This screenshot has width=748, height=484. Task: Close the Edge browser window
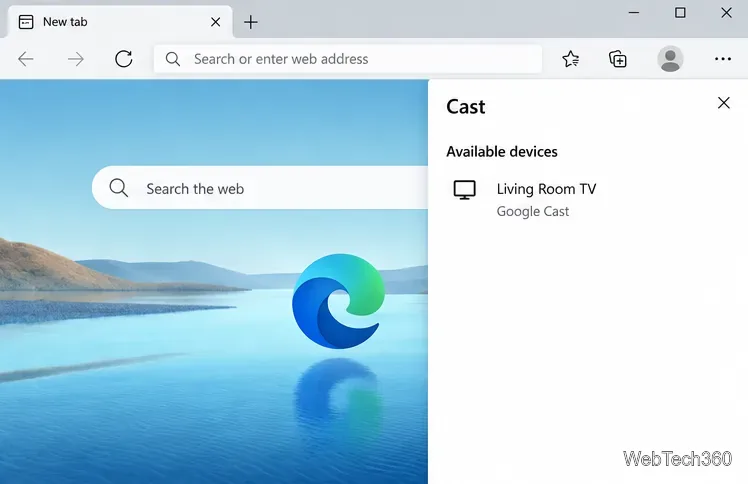[x=726, y=13]
